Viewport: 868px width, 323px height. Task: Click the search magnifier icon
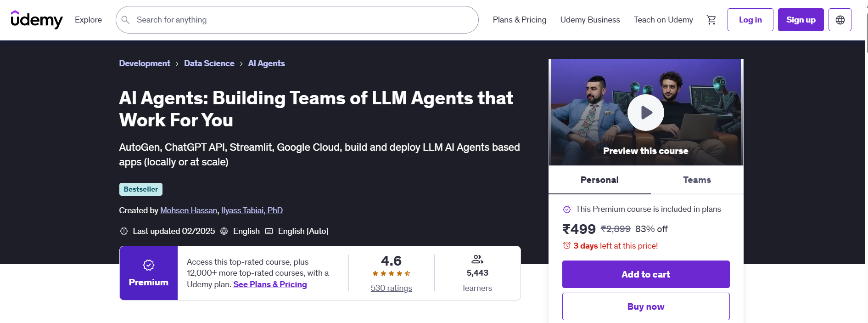tap(125, 20)
